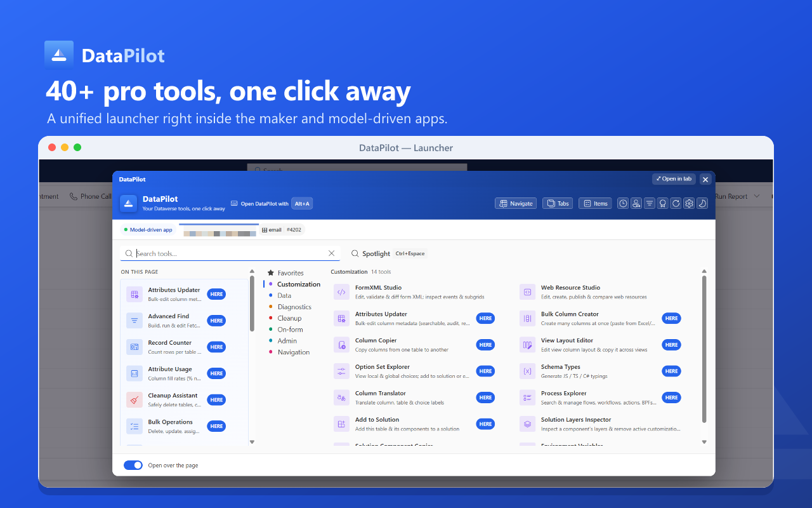Image resolution: width=812 pixels, height=508 pixels.
Task: Click Bulk Column Creator icon
Action: tap(527, 318)
